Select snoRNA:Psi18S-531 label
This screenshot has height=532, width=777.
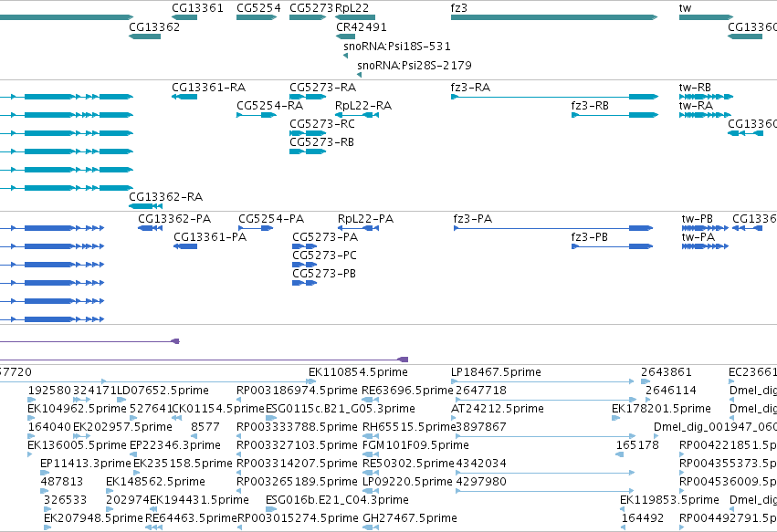tap(397, 46)
